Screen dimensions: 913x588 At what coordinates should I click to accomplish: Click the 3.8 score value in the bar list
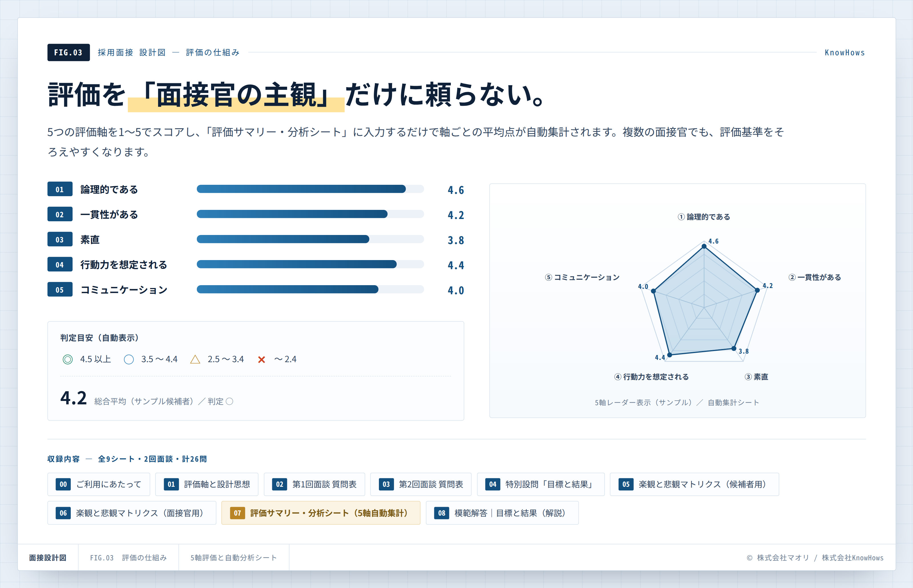(456, 240)
